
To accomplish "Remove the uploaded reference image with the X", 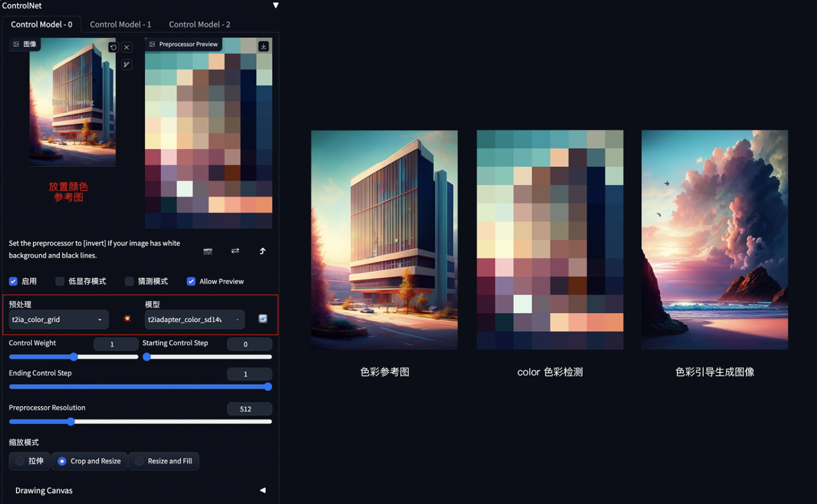I will point(126,47).
